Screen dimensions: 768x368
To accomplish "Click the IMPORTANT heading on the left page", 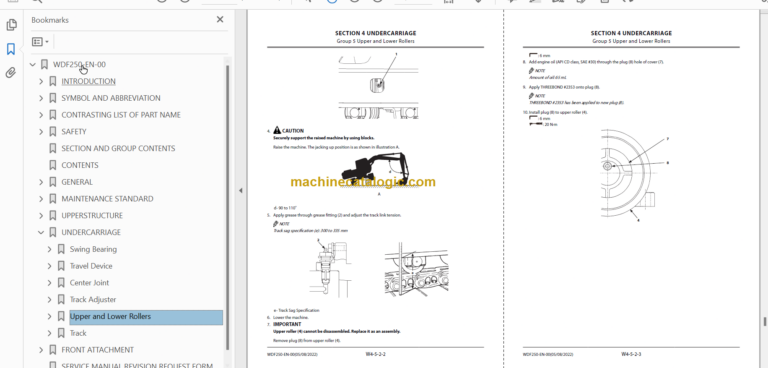I will pyautogui.click(x=287, y=324).
